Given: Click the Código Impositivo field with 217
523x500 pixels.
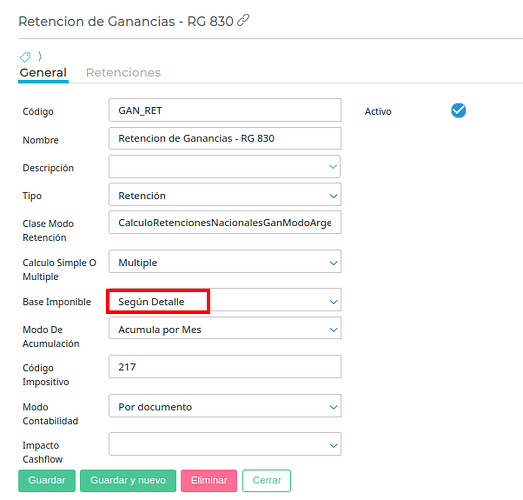Looking at the screenshot, I should 225,367.
